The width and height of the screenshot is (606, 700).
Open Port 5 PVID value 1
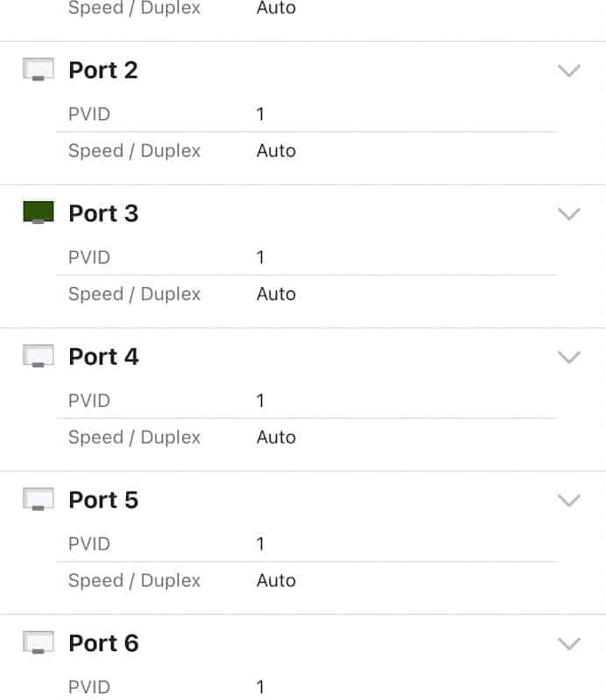coord(260,544)
